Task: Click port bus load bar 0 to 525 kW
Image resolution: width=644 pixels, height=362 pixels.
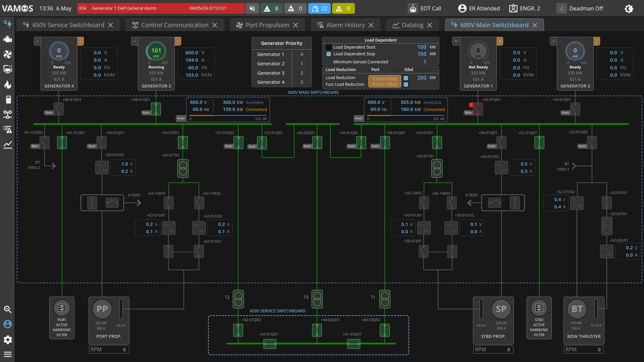Action: point(228,116)
